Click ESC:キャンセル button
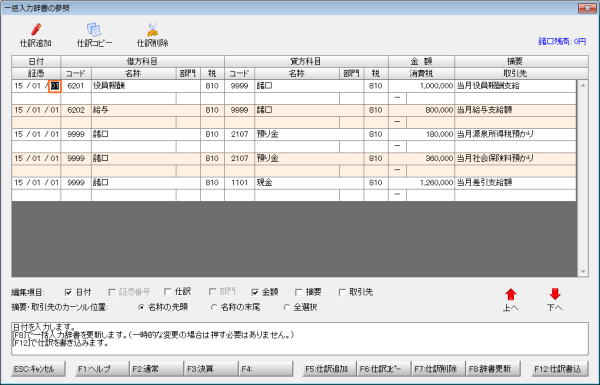The height and width of the screenshot is (385, 600). coord(39,369)
